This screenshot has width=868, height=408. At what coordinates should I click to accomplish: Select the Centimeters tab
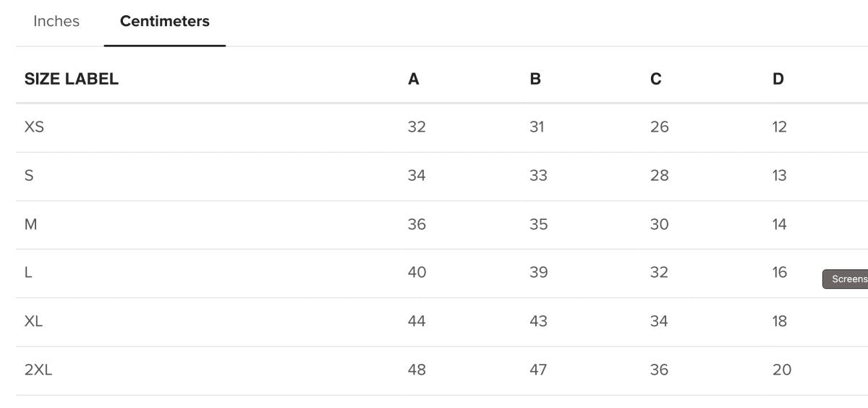[165, 22]
